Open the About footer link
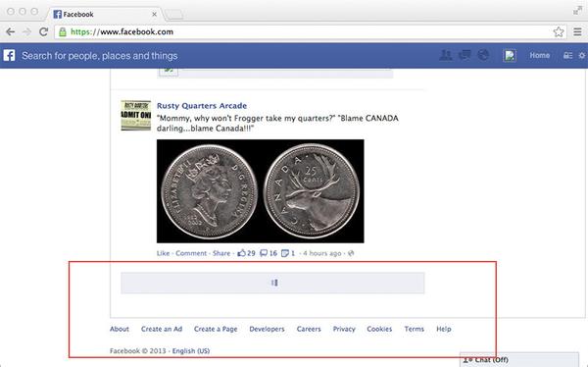This screenshot has height=367, width=588. (x=120, y=329)
